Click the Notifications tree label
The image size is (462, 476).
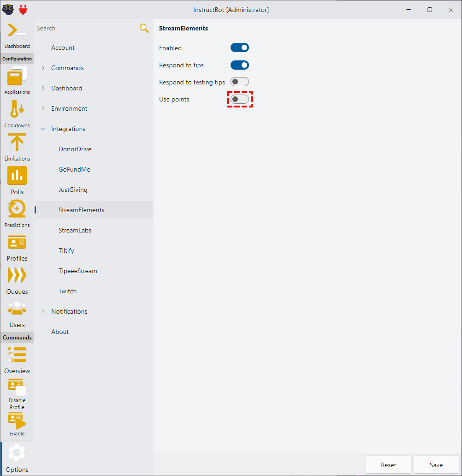69,311
